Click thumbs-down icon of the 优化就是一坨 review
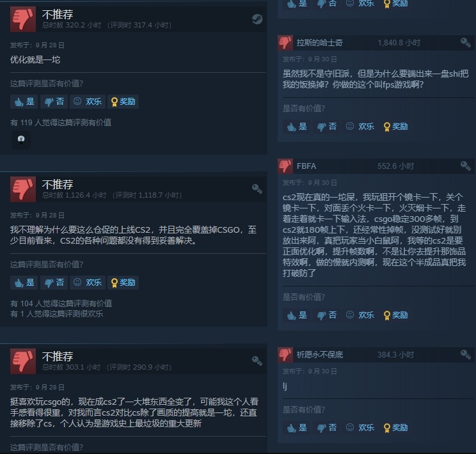 (23, 19)
